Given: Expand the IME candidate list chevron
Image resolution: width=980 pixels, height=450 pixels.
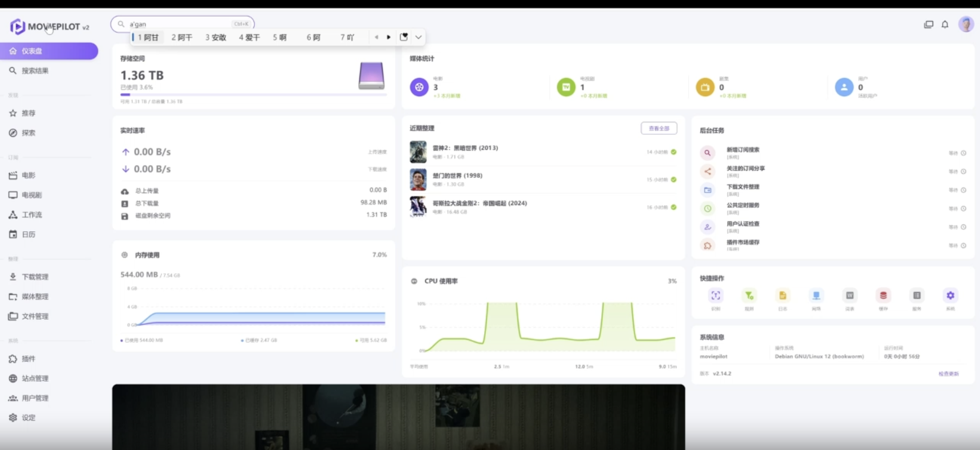Looking at the screenshot, I should click(x=418, y=37).
